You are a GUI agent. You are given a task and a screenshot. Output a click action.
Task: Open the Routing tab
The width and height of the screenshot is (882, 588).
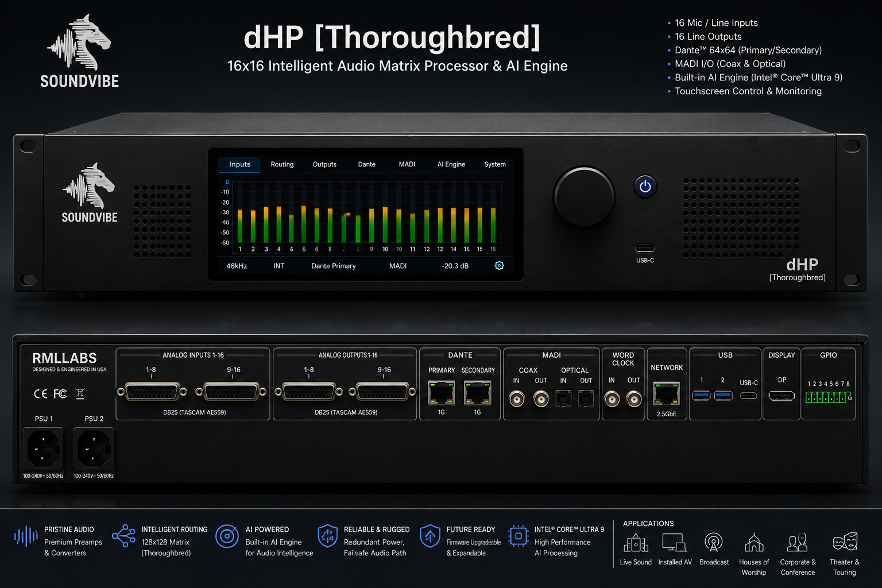(x=282, y=164)
